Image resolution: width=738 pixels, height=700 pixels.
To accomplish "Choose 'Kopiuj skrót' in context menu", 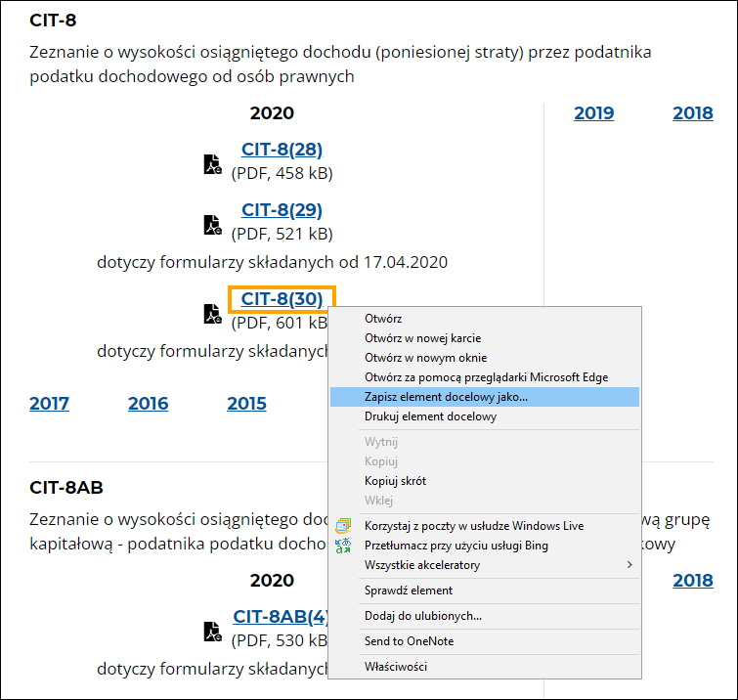I will point(395,481).
